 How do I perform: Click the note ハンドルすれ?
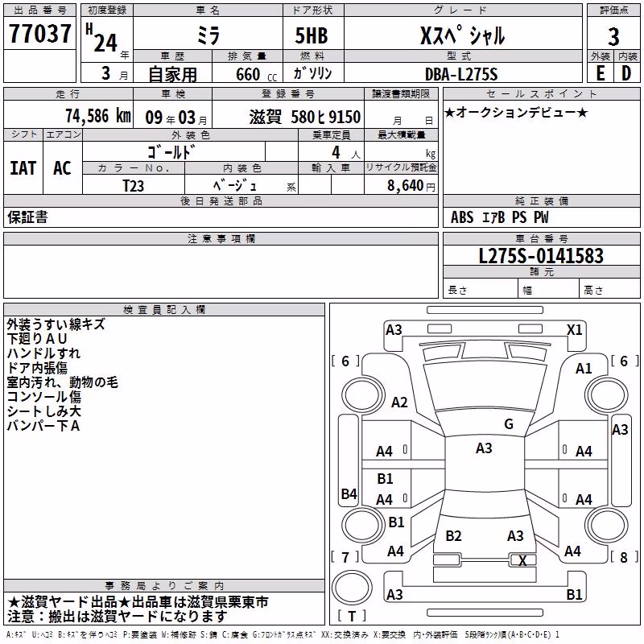click(43, 353)
